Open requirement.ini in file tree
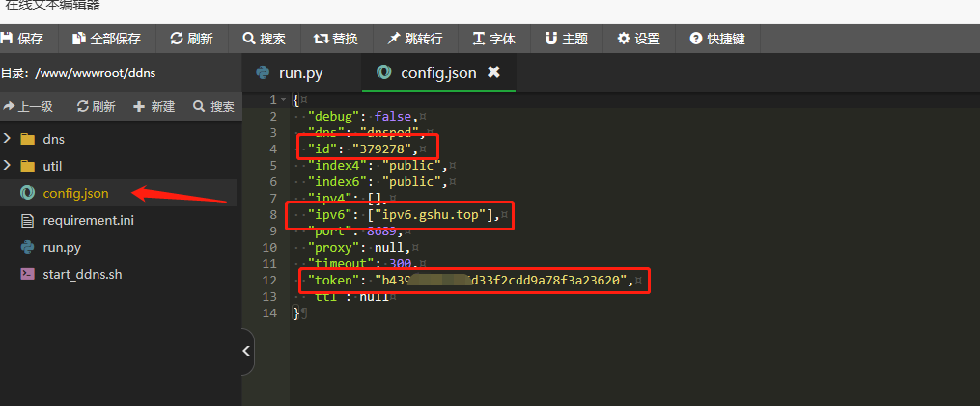980x406 pixels. click(87, 220)
